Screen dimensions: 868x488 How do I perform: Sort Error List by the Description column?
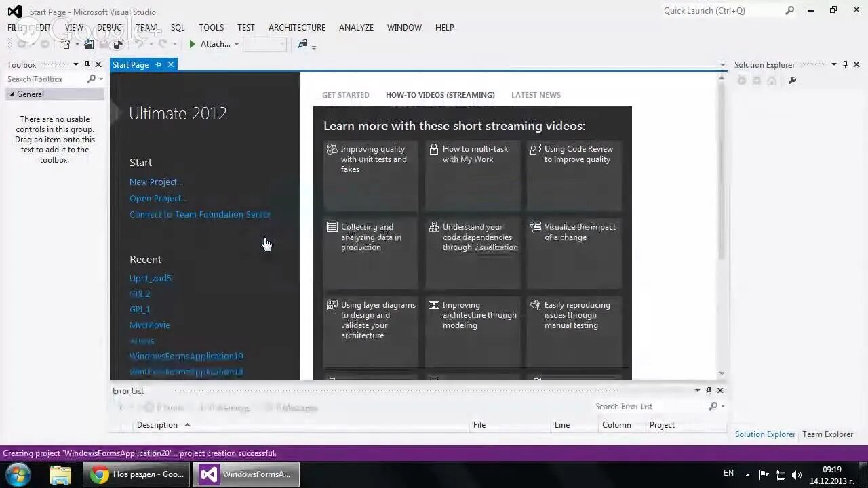pyautogui.click(x=302, y=425)
